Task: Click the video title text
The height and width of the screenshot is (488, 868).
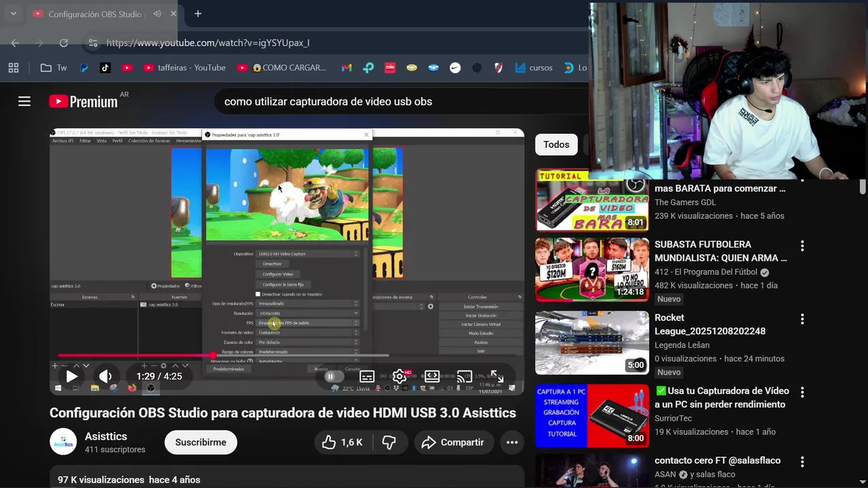Action: [x=283, y=413]
